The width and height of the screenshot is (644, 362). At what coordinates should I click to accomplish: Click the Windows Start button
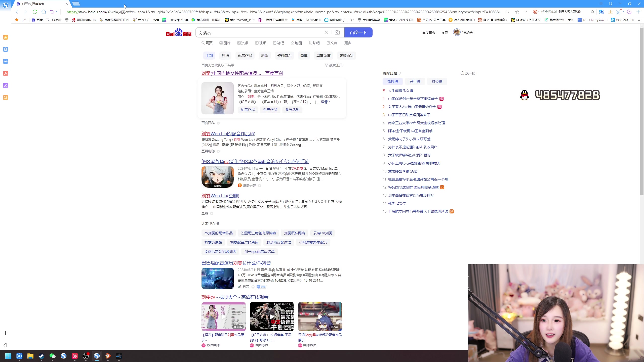pyautogui.click(x=8, y=356)
